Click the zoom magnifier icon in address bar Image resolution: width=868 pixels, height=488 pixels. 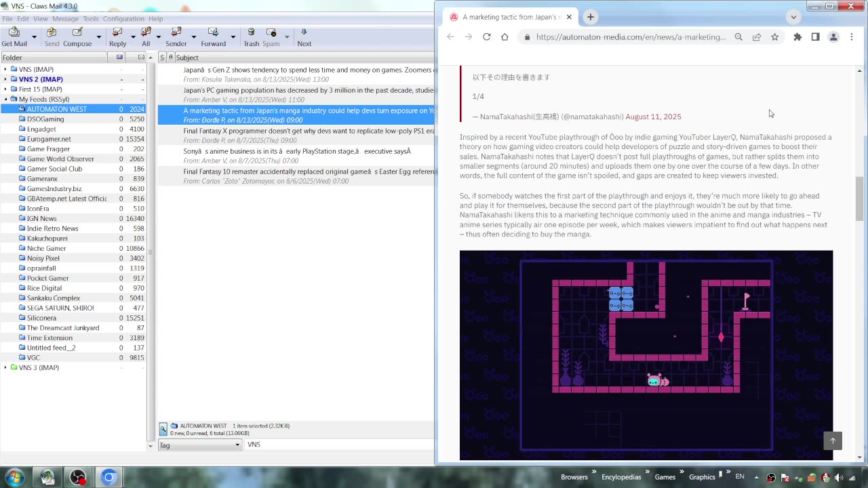[x=738, y=37]
